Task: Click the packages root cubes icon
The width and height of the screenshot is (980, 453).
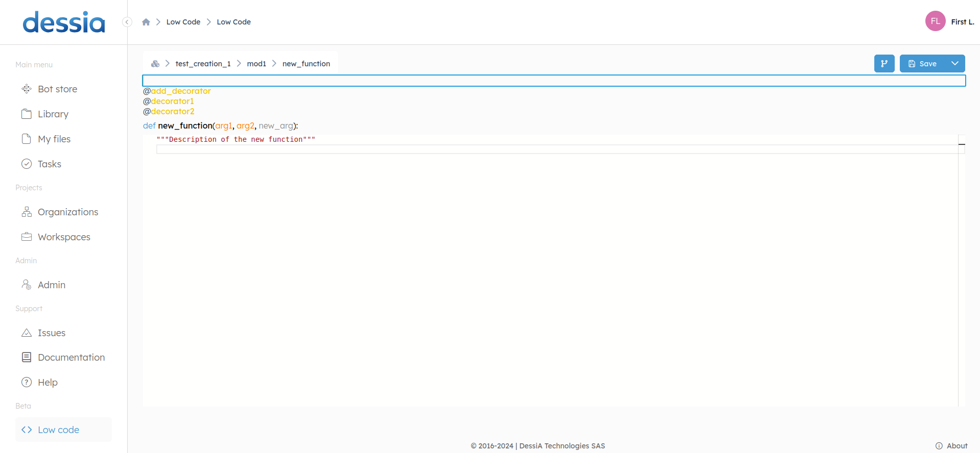Action: tap(155, 64)
